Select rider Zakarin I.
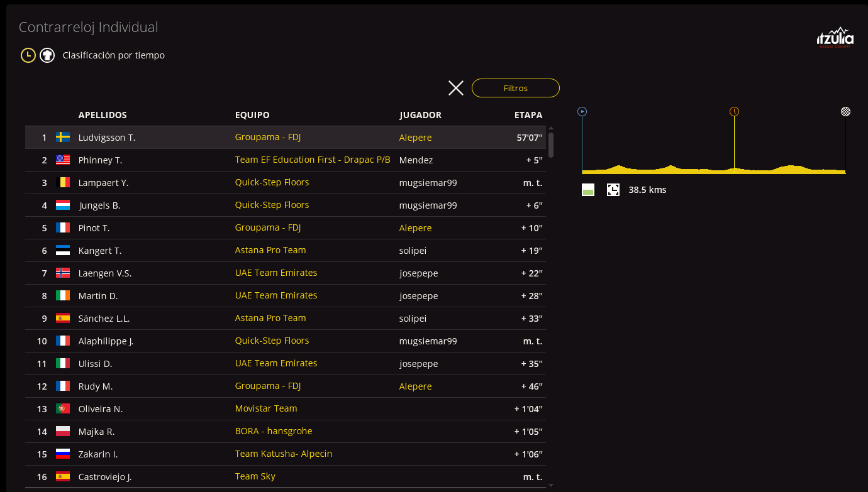The height and width of the screenshot is (492, 868). coord(98,454)
